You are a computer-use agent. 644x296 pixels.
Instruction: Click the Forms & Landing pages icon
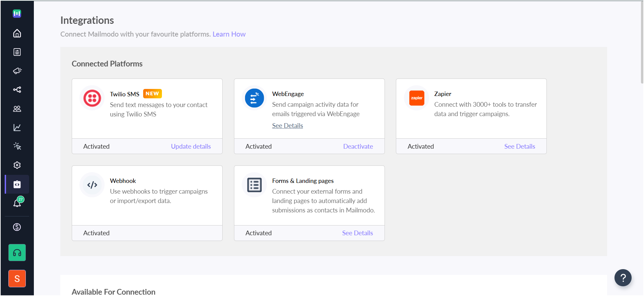click(254, 185)
